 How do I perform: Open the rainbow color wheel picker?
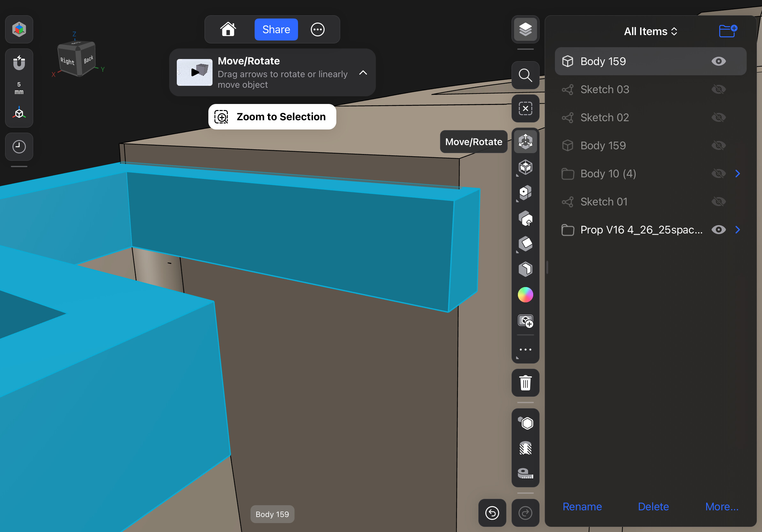[x=525, y=295]
